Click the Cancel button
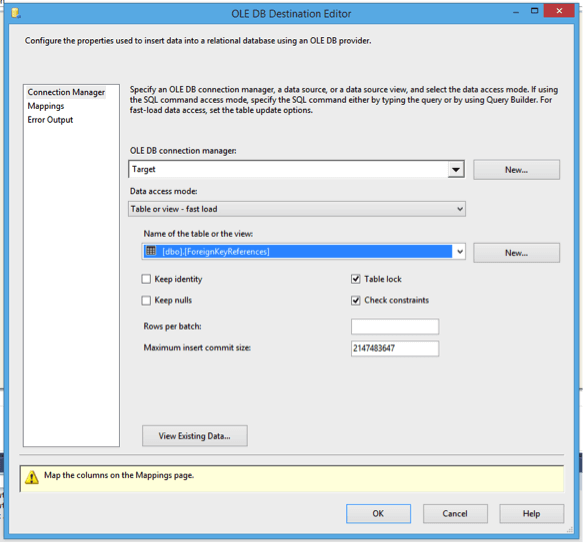This screenshot has height=543, width=583. click(455, 514)
